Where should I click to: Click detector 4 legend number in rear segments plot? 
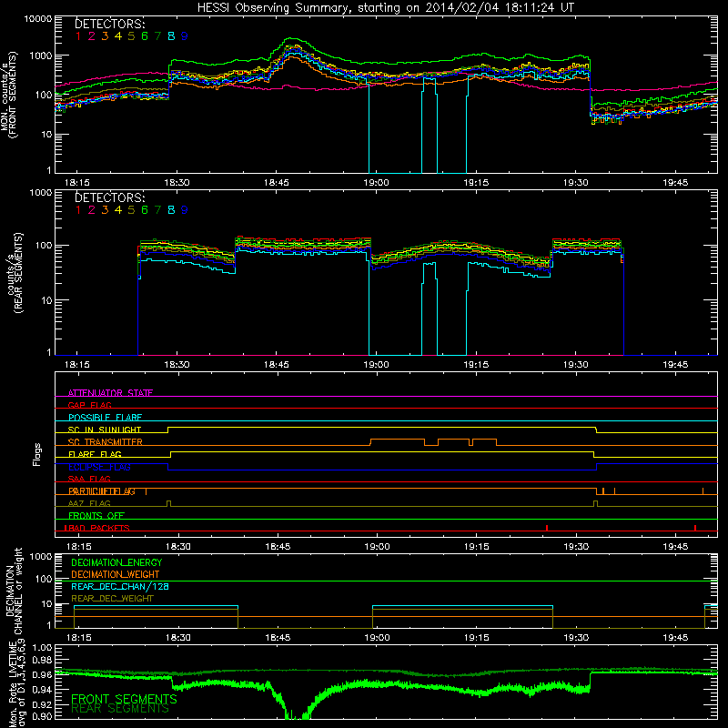pyautogui.click(x=118, y=210)
